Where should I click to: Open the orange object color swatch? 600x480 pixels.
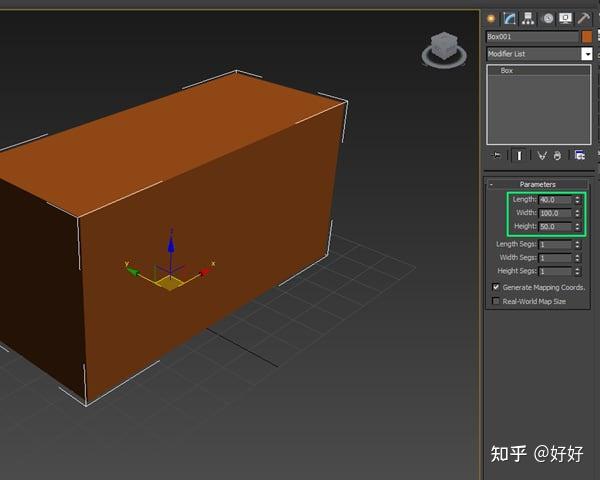coord(587,37)
